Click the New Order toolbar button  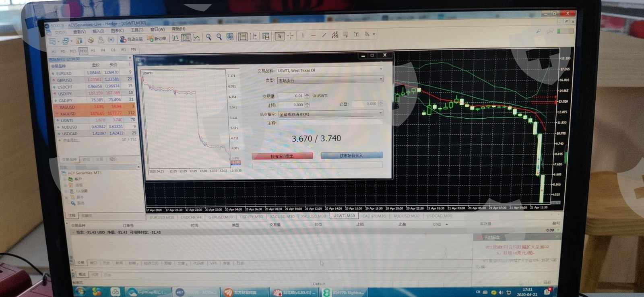click(157, 39)
